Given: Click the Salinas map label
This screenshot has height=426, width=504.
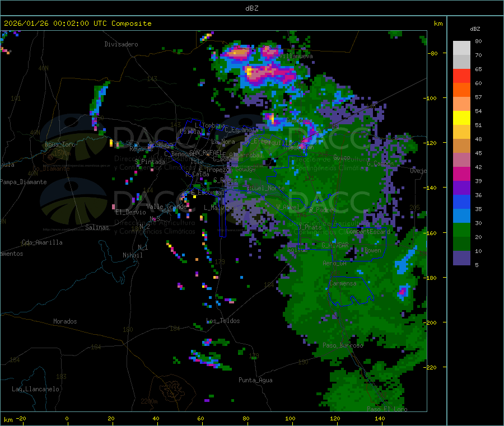Looking at the screenshot, I should tap(97, 227).
